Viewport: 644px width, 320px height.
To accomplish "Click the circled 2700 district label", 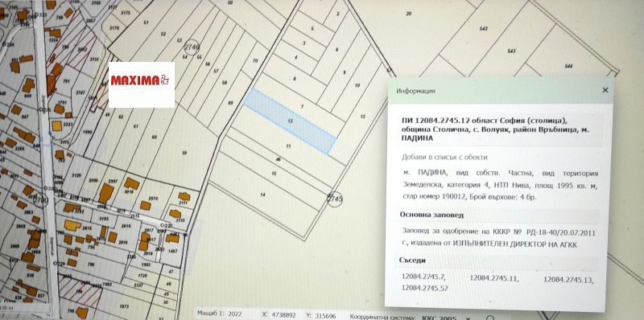I will (x=41, y=200).
